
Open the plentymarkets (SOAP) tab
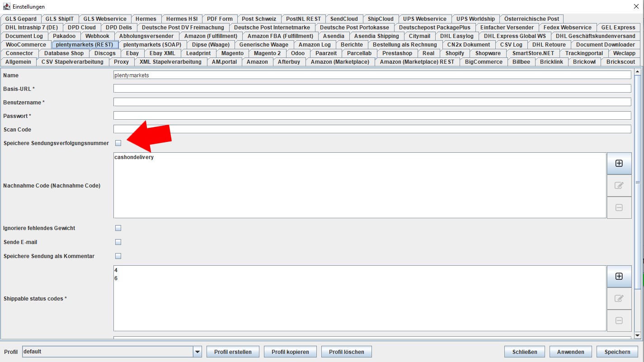tap(153, 45)
